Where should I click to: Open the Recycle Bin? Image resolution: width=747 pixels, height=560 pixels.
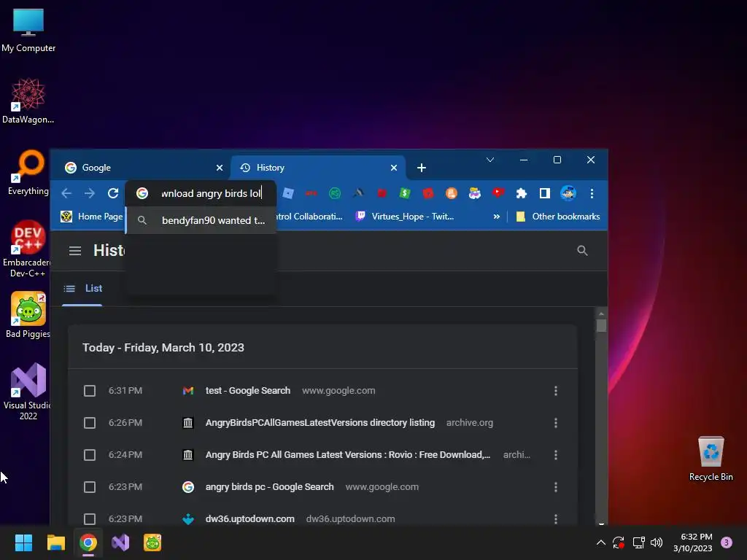711,458
